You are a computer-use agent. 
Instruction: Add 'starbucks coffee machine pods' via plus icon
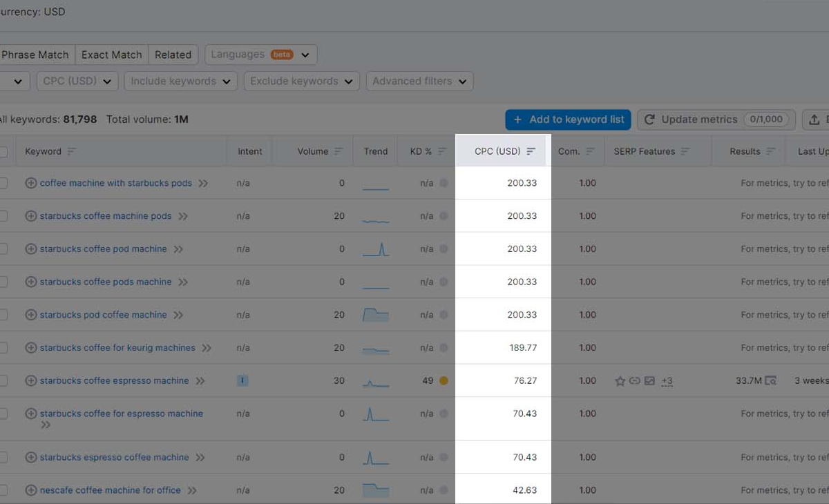pyautogui.click(x=30, y=216)
